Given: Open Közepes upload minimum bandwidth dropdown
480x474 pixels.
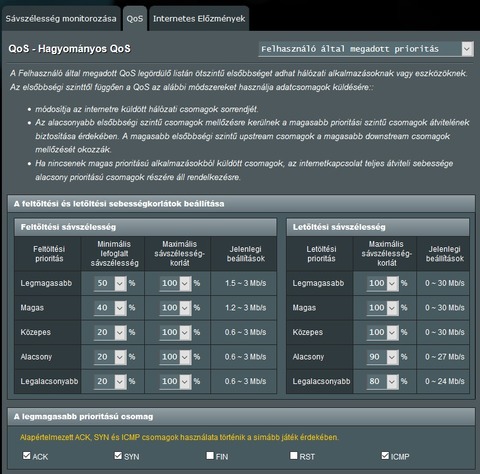Looking at the screenshot, I should click(x=110, y=332).
